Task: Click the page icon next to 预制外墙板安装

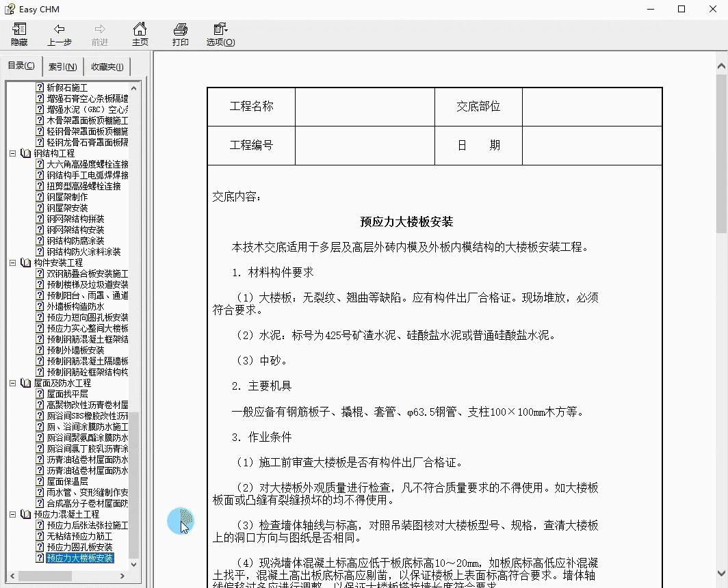Action: click(40, 350)
